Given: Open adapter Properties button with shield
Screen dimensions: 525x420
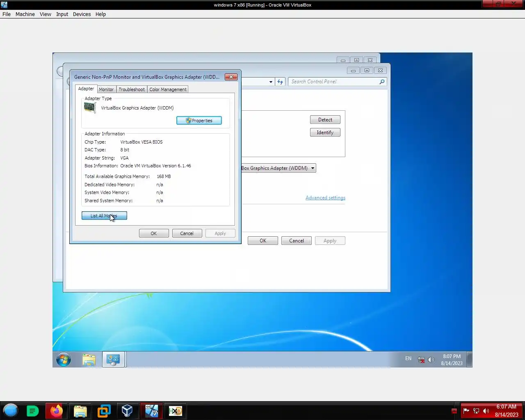Looking at the screenshot, I should tap(199, 121).
